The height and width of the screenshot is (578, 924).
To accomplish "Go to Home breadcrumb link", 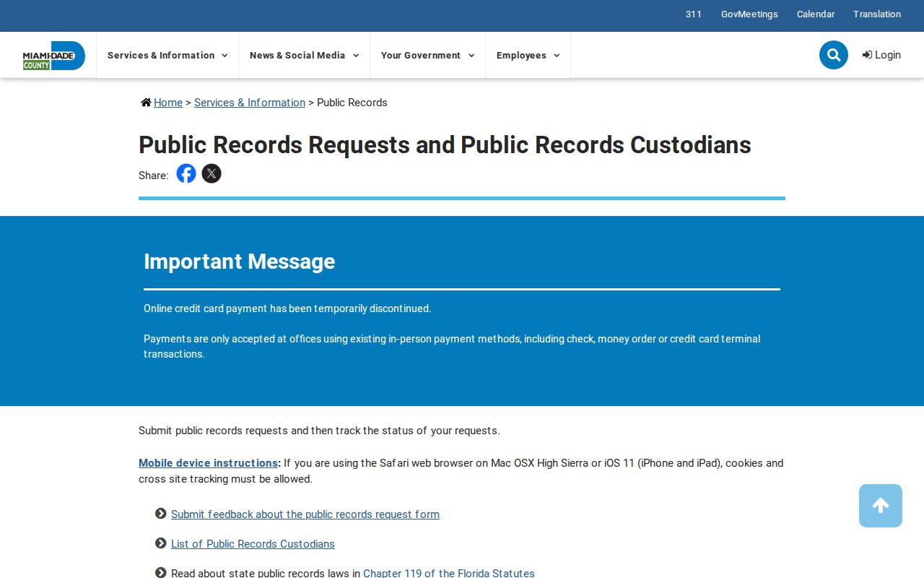I will [x=168, y=103].
